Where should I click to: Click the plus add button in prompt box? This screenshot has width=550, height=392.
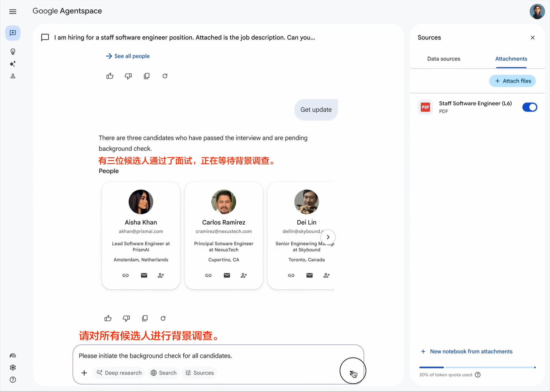(84, 373)
